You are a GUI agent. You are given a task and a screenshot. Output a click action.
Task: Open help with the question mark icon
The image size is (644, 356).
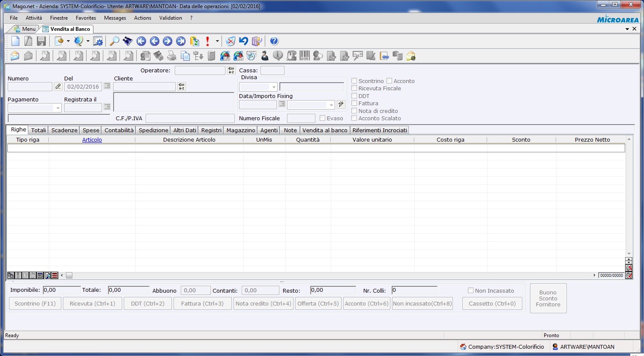point(274,41)
